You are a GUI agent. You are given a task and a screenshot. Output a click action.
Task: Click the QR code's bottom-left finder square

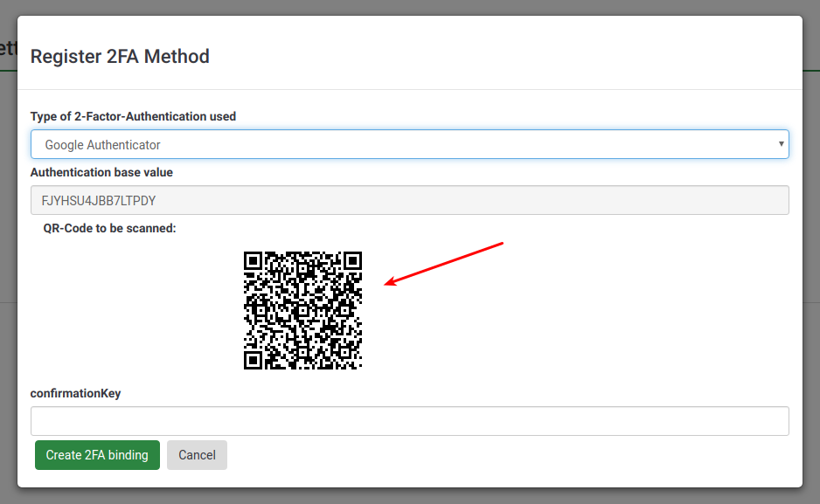[253, 360]
